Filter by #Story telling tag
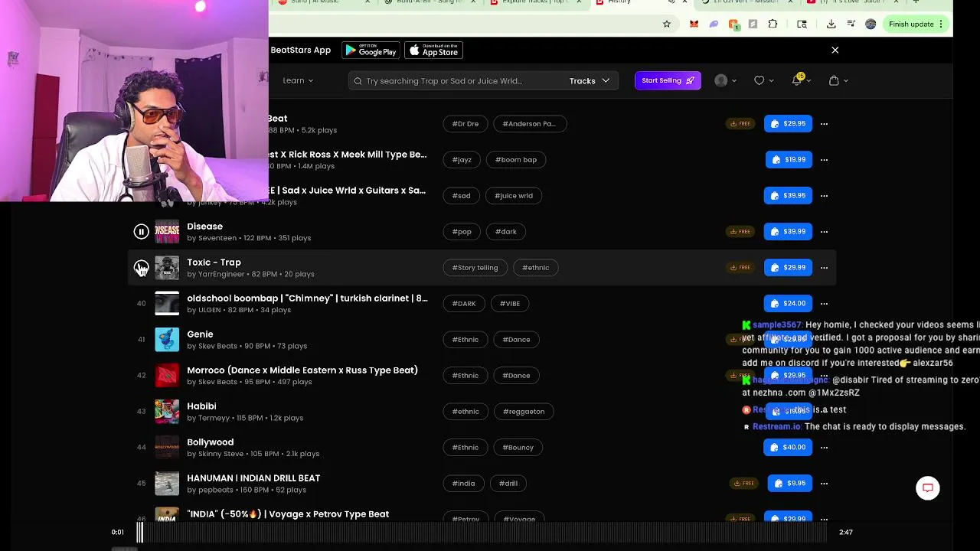 point(475,267)
